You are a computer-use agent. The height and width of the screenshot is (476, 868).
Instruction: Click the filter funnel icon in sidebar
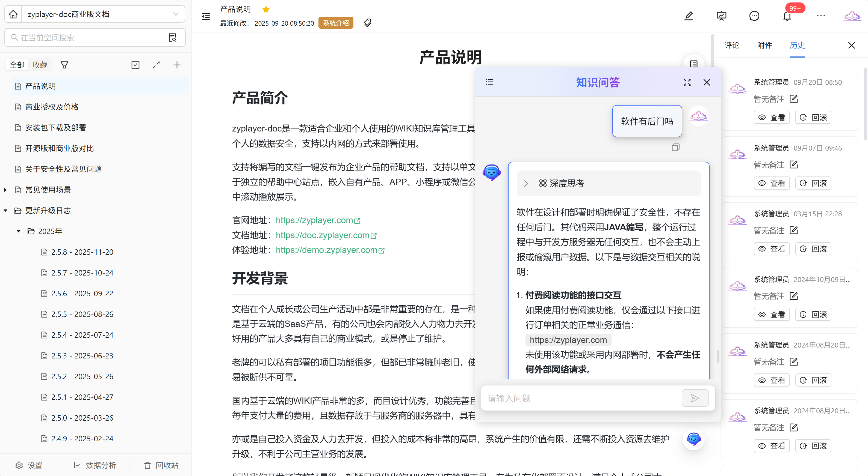[x=64, y=65]
